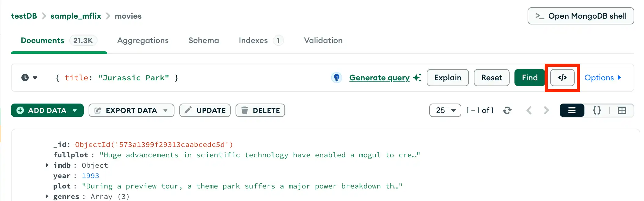Click the plot field value text
This screenshot has width=644, height=201.
[x=242, y=186]
